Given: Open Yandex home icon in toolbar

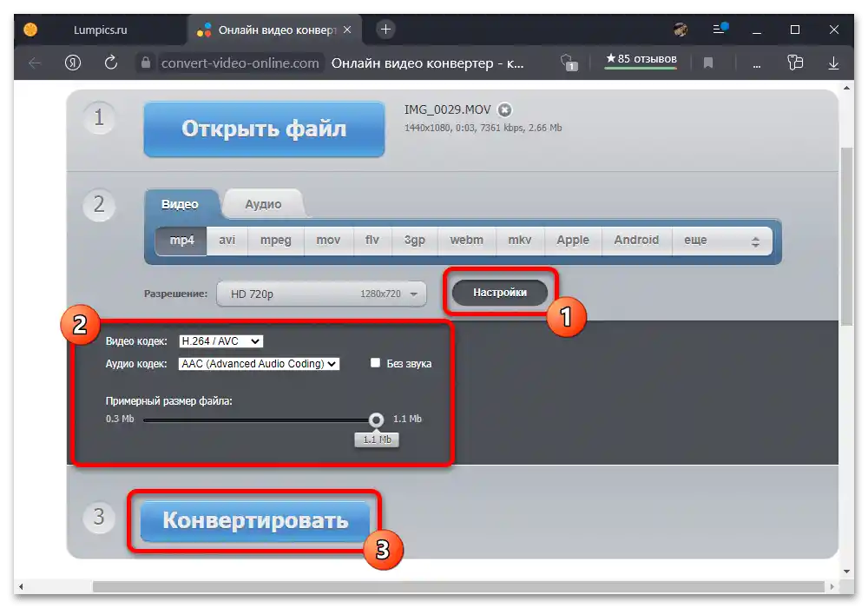Looking at the screenshot, I should (x=73, y=63).
